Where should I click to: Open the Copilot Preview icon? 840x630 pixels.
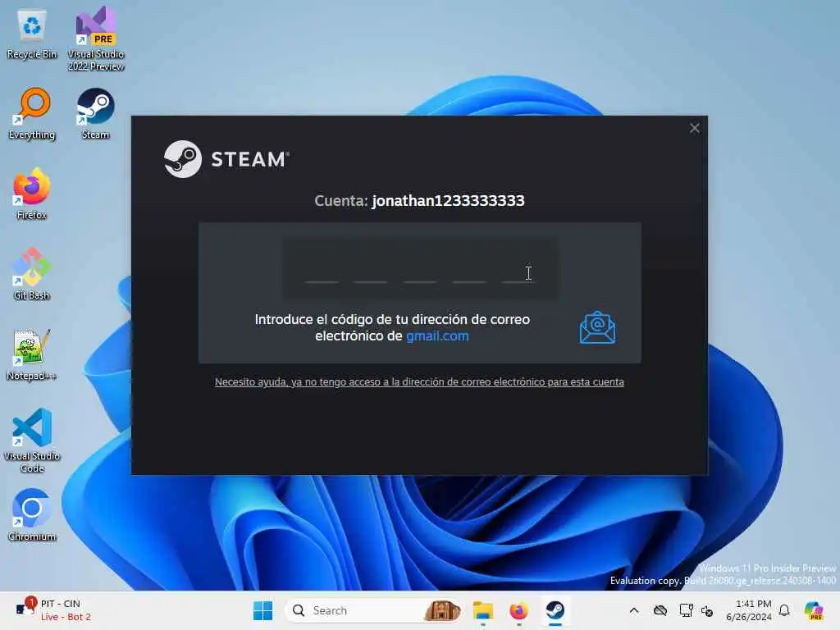(814, 610)
